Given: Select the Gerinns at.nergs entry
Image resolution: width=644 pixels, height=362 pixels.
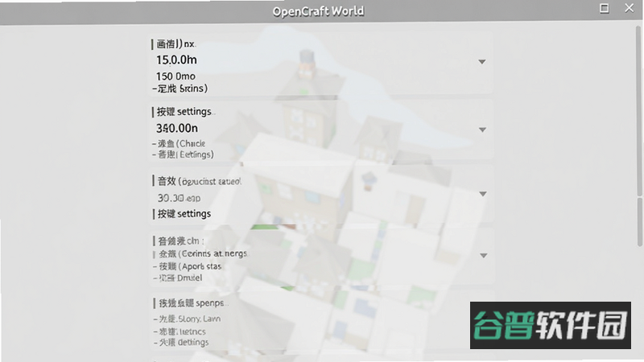Looking at the screenshot, I should click(x=200, y=253).
